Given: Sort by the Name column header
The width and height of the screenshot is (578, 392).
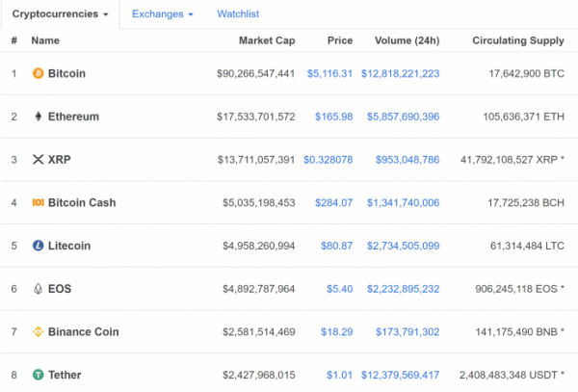Looking at the screenshot, I should pos(45,40).
